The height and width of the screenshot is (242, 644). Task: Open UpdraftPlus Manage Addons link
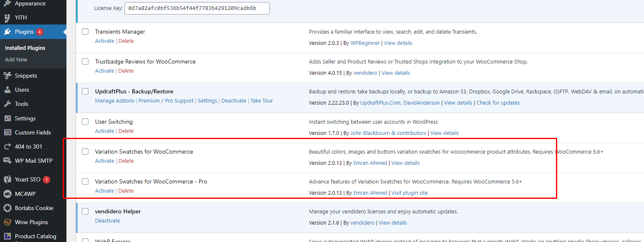[115, 100]
